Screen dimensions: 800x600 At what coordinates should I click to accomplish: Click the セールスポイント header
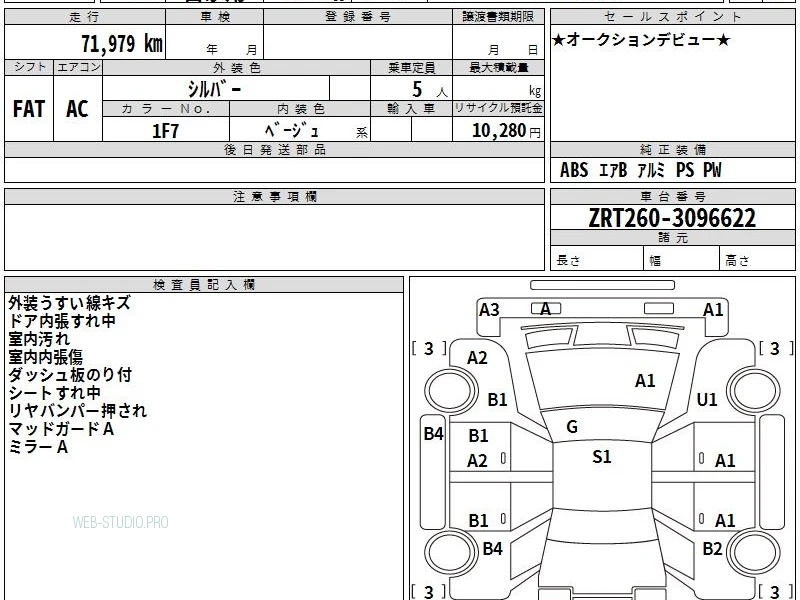click(672, 17)
